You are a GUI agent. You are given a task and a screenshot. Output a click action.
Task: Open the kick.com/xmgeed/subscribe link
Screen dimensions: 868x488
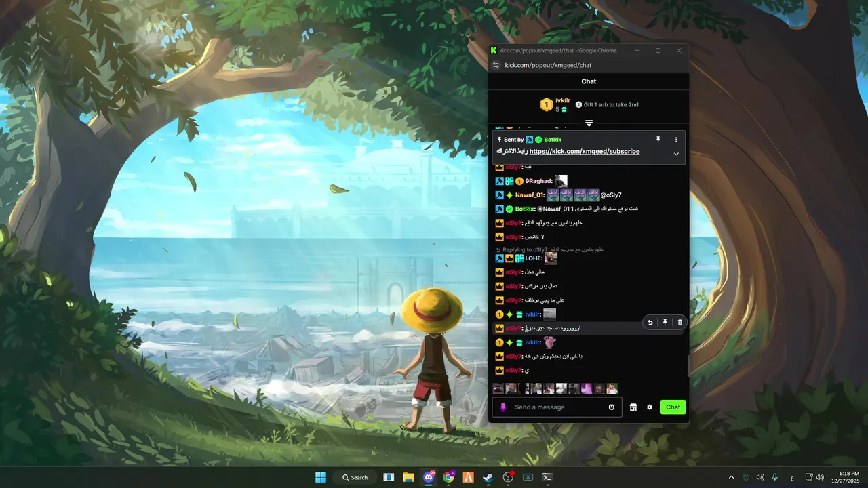[585, 152]
